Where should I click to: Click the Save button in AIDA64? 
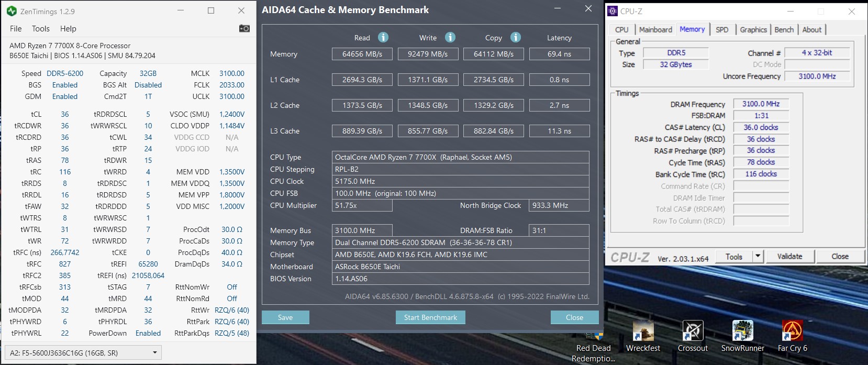pyautogui.click(x=285, y=317)
